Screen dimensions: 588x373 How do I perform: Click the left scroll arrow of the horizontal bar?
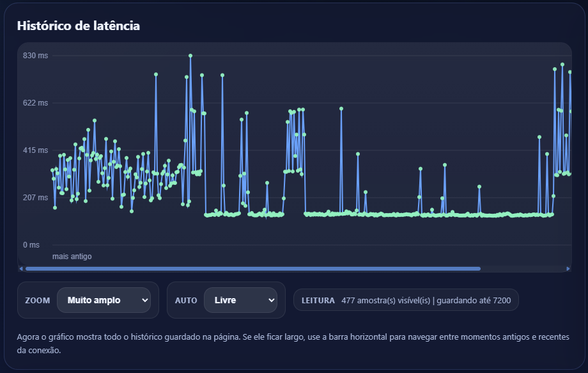click(21, 267)
